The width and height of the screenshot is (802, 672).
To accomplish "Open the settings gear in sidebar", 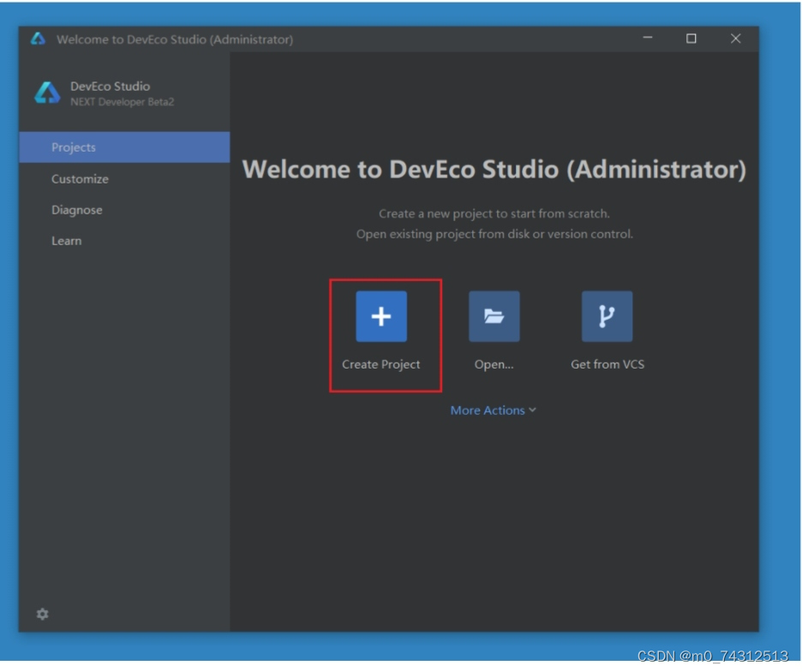I will click(x=43, y=614).
